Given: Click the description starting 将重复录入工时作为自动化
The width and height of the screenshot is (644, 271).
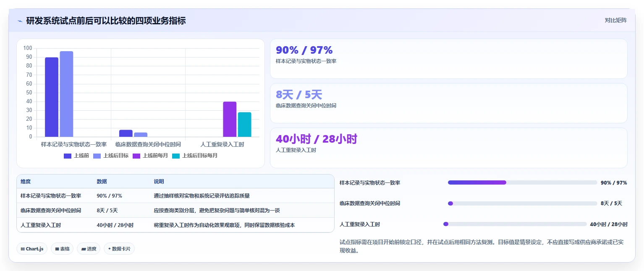Looking at the screenshot, I should [x=224, y=225].
